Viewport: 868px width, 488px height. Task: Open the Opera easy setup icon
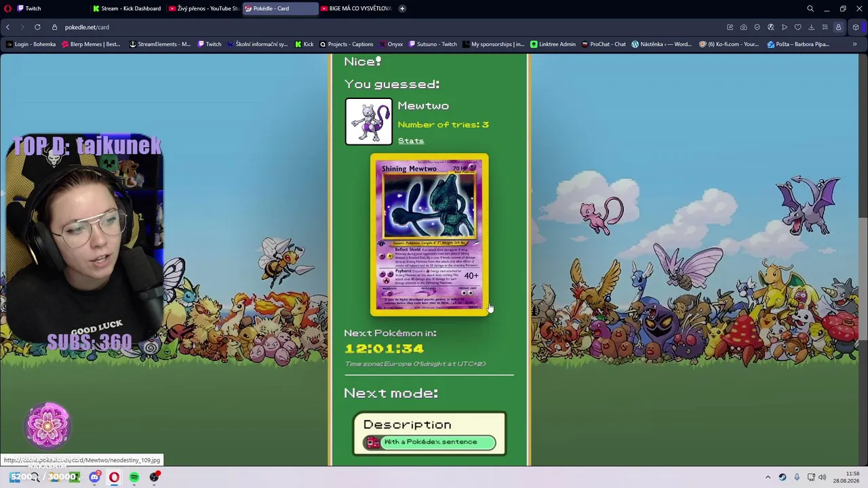[x=825, y=27]
